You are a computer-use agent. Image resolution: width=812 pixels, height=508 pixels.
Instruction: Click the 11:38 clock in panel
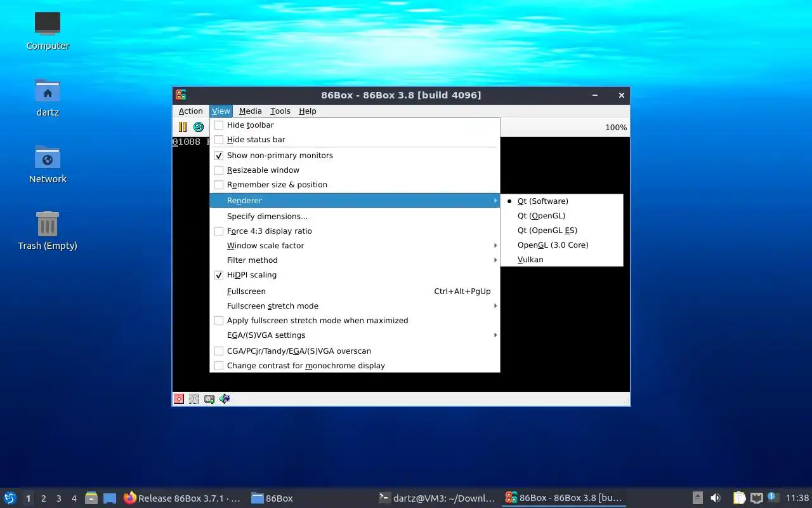(797, 498)
